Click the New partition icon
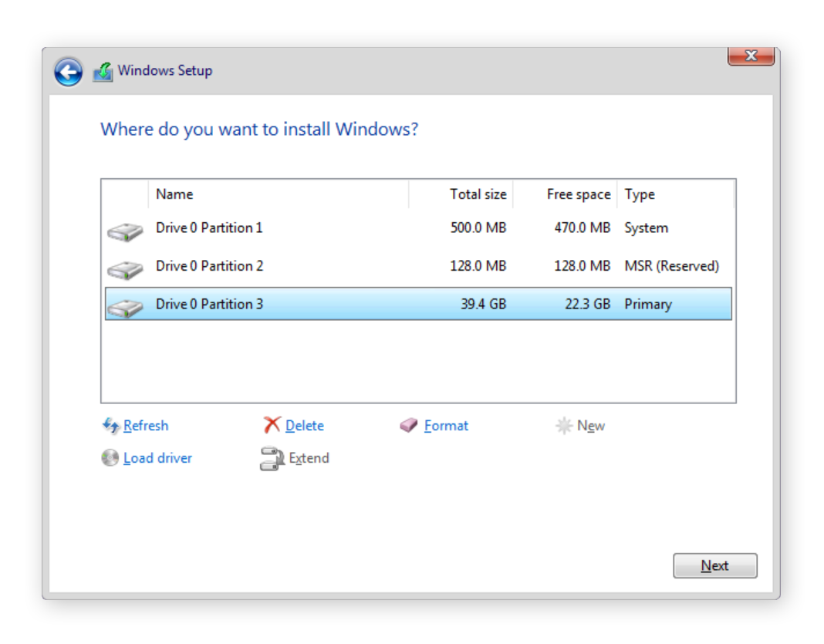This screenshot has height=644, width=824. click(x=562, y=425)
